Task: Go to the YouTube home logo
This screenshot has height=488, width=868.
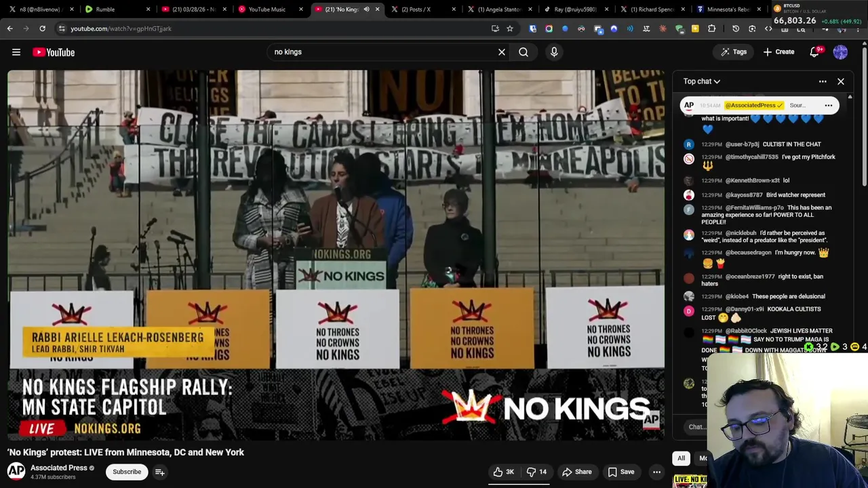Action: point(54,52)
